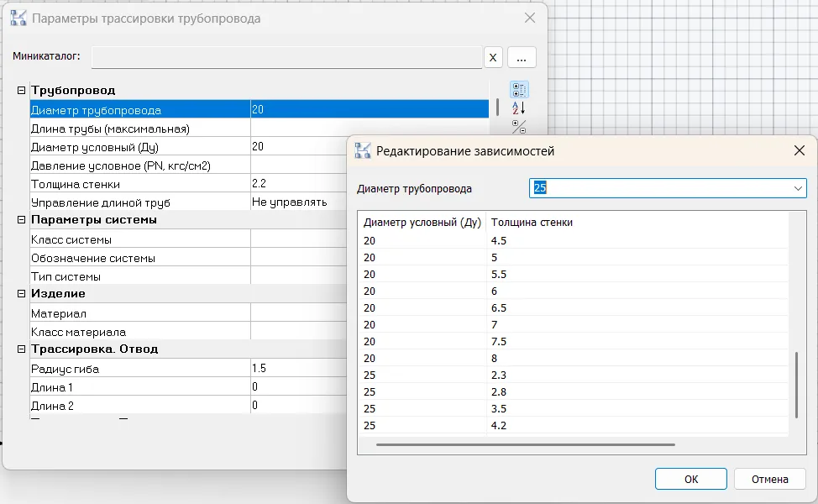Screen dimensions: 818x504
Task: Click the Редактирование зависимостей title bar icon
Action: pyautogui.click(x=363, y=151)
